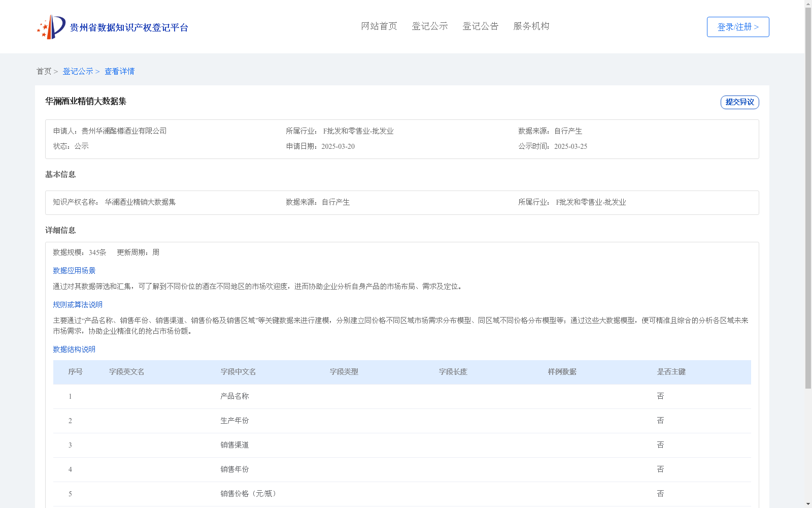Click the scrollbar up arrow
This screenshot has height=508, width=812.
coord(808,4)
